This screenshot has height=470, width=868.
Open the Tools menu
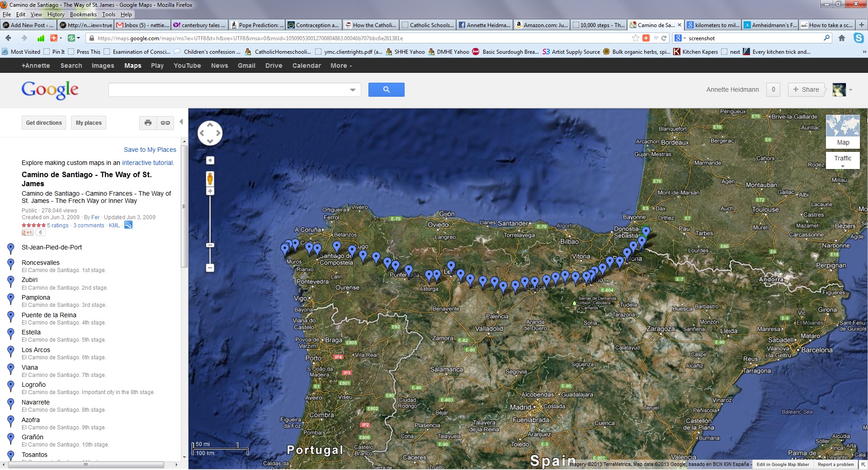108,14
